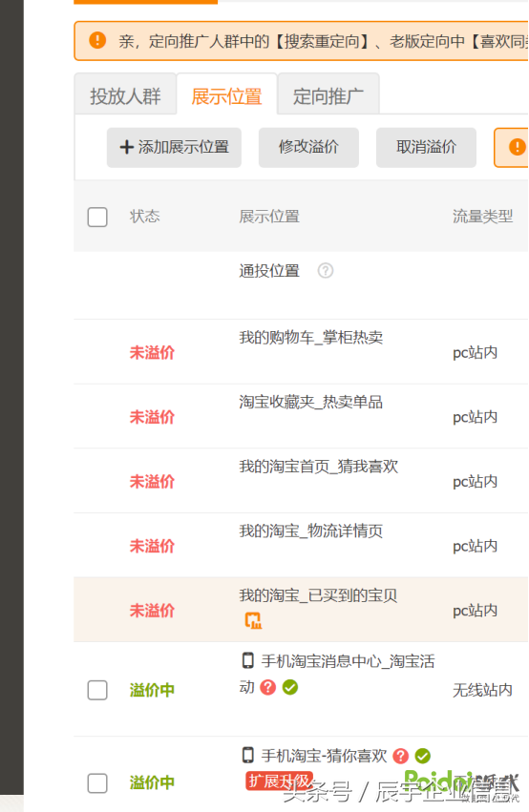Click pc站内 in 我的购物车_掌柜热卖 row
529x812 pixels.
pos(476,353)
